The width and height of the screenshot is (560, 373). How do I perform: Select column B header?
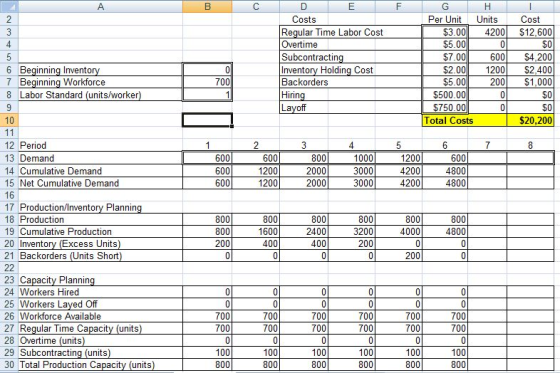point(207,6)
